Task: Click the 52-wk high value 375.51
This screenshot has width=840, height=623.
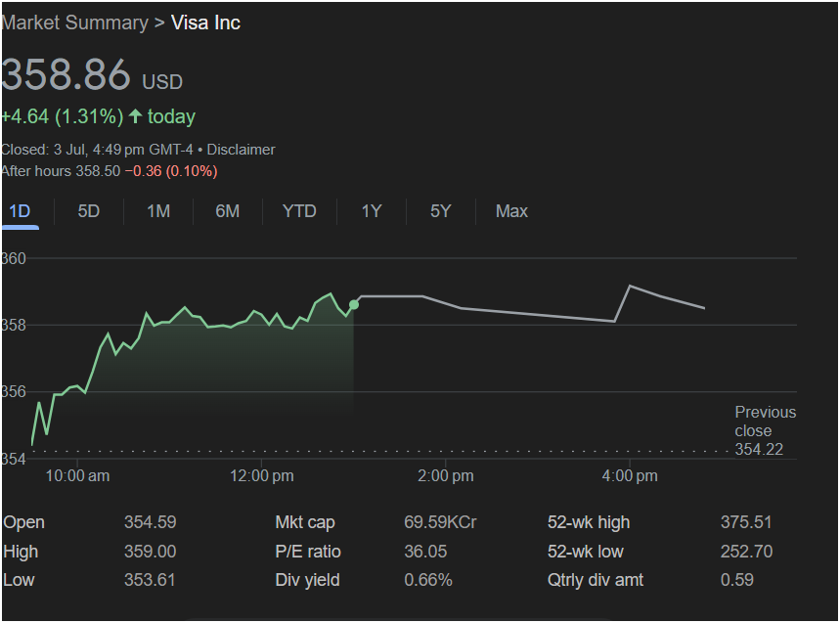Action: coord(746,522)
